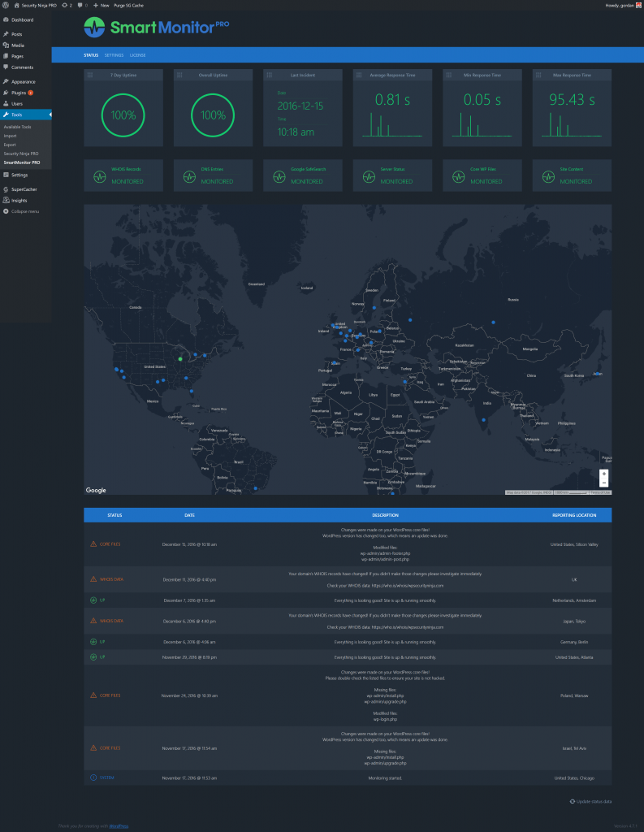Open Import submenu item
The width and height of the screenshot is (644, 832).
click(x=10, y=136)
